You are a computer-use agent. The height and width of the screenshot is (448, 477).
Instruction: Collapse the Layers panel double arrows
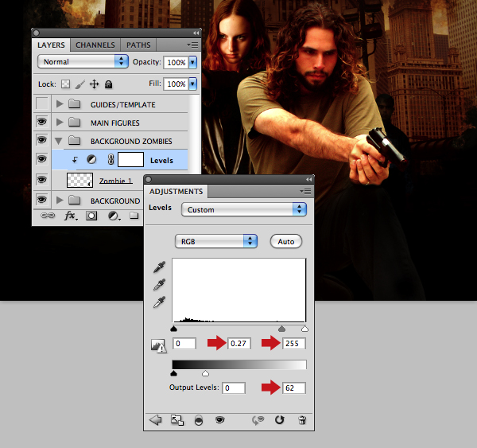(x=196, y=33)
